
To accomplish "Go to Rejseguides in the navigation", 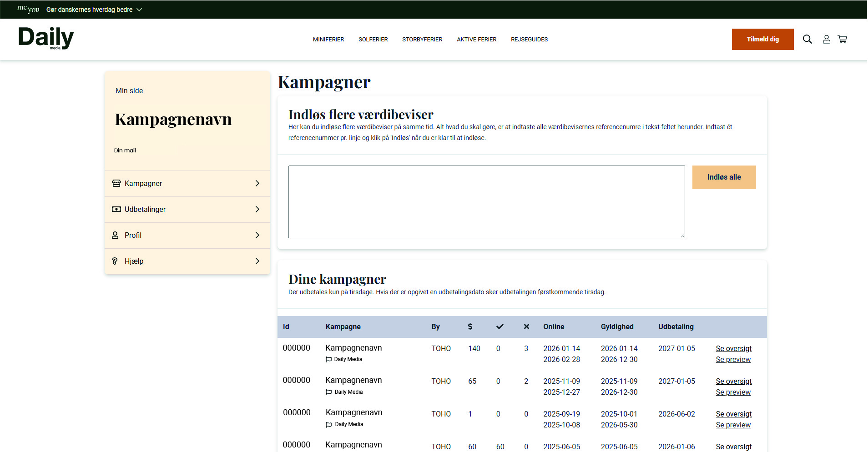I will [x=529, y=40].
